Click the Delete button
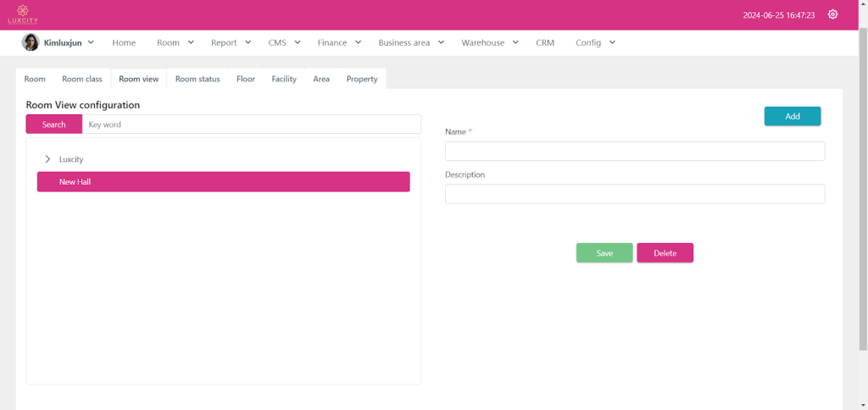Image resolution: width=868 pixels, height=410 pixels. 665,253
